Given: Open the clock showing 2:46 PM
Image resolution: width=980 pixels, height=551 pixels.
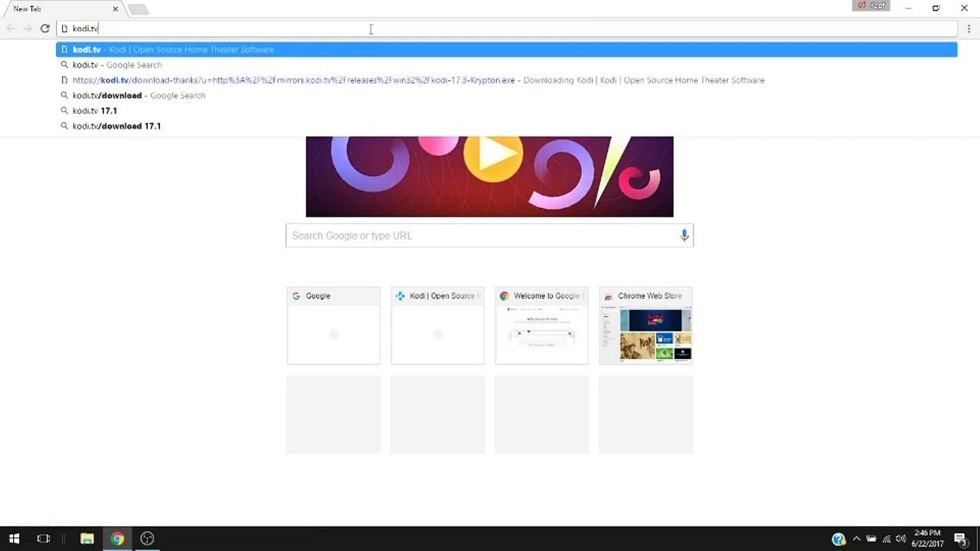Looking at the screenshot, I should coord(927,539).
